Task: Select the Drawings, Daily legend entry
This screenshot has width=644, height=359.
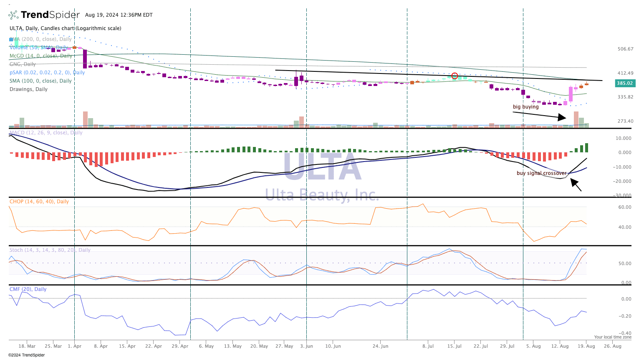Action: point(28,89)
